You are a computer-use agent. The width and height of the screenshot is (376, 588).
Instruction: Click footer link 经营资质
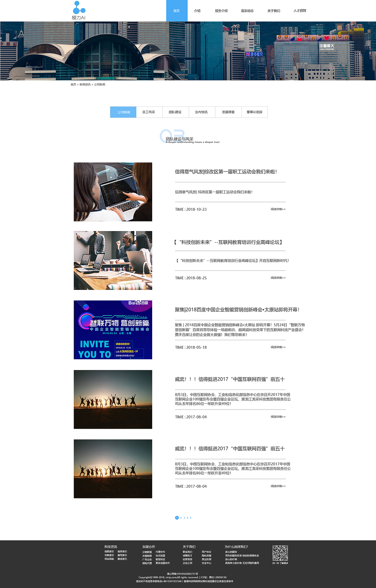pyautogui.click(x=187, y=559)
